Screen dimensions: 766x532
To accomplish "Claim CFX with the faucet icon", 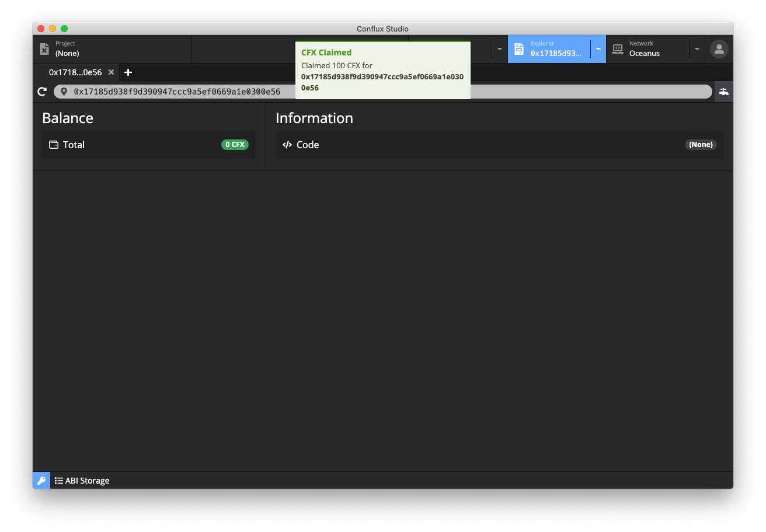I will (x=724, y=92).
